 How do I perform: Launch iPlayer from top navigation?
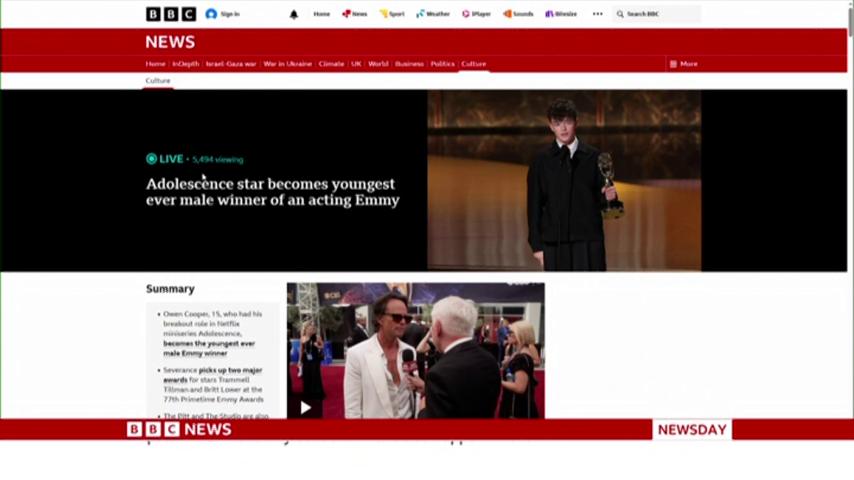point(477,14)
